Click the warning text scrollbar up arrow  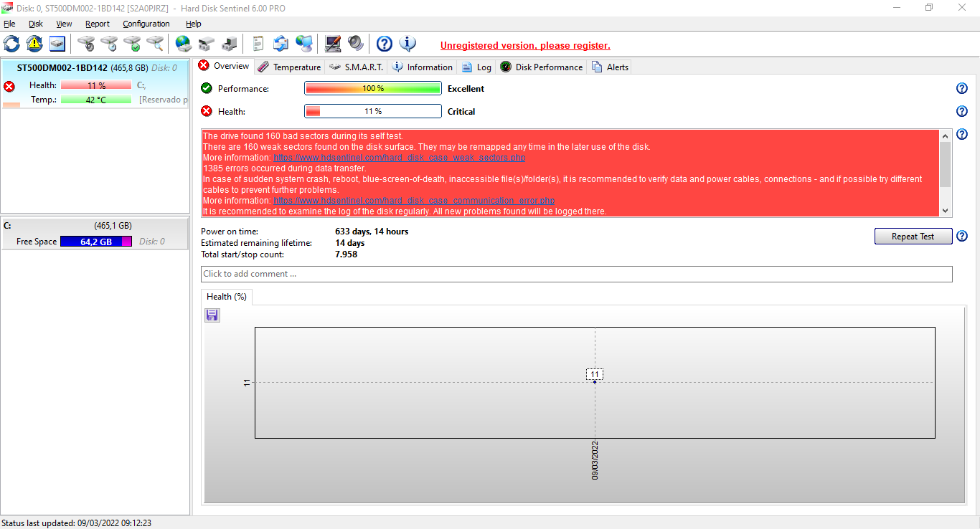click(x=945, y=135)
